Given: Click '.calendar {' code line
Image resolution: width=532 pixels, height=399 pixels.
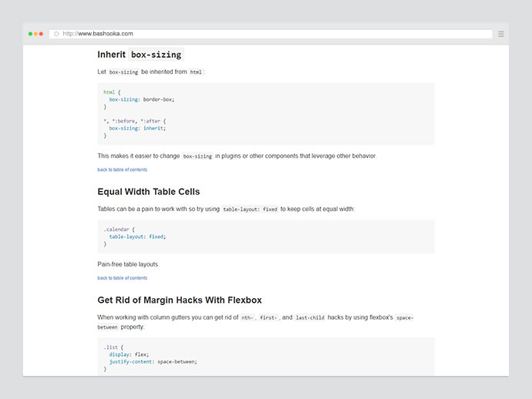Looking at the screenshot, I should click(119, 230).
